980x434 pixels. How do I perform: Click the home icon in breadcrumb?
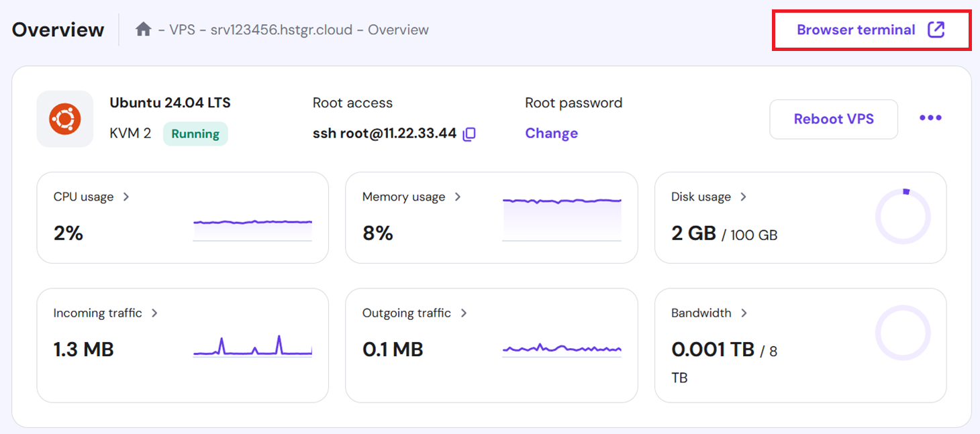[143, 30]
